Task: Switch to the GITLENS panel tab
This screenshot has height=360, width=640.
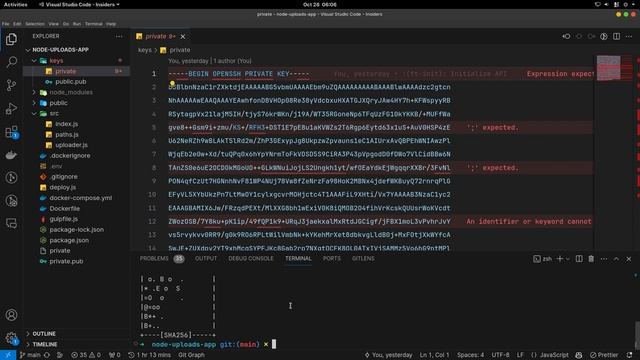Action: [363, 259]
